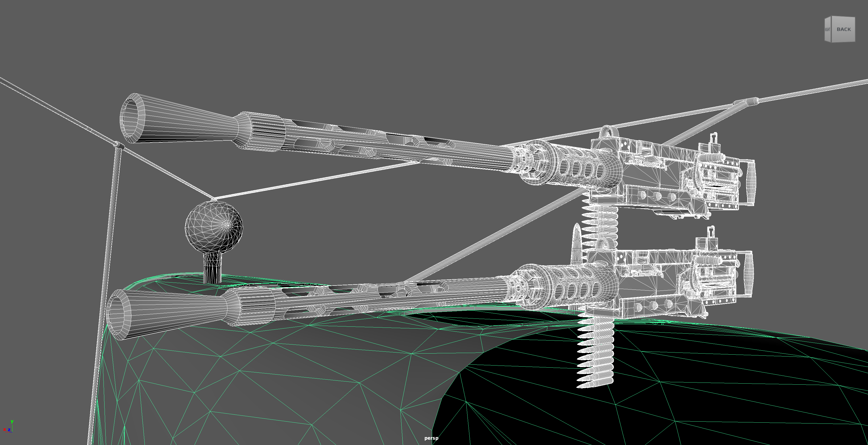
Task: Click the BACK face of the ViewCube
Action: 844,29
